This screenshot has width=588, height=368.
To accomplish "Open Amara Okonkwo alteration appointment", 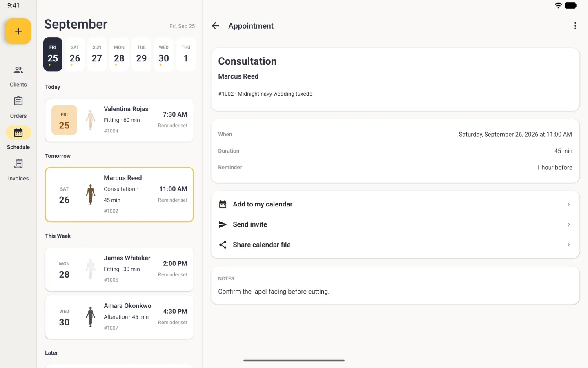I will (119, 317).
